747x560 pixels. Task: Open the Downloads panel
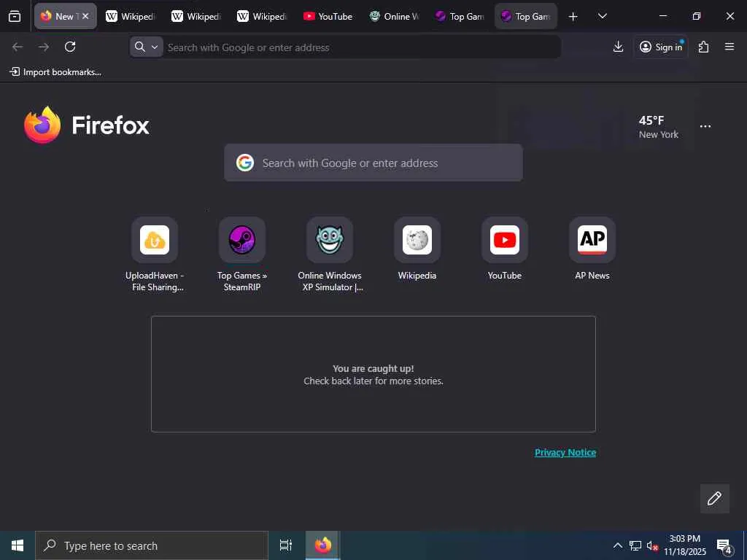[x=618, y=47]
